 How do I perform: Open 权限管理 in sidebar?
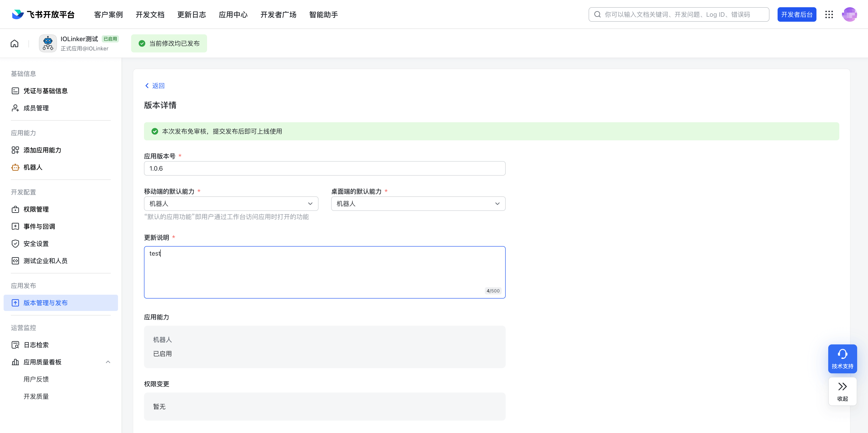point(36,209)
